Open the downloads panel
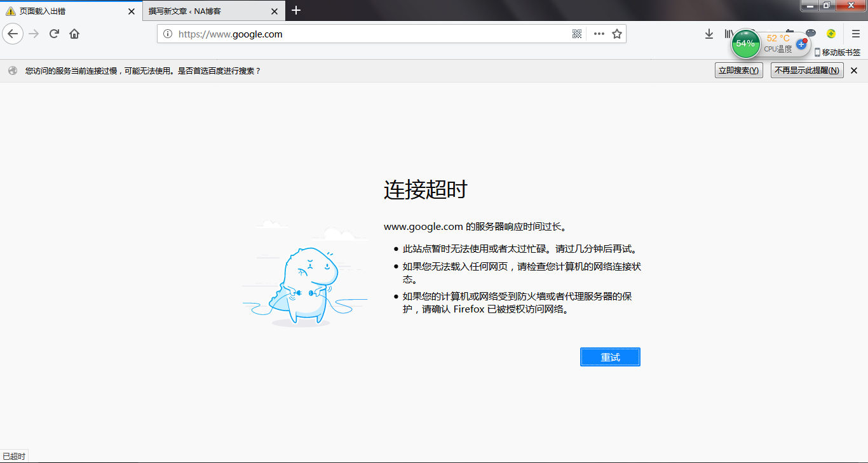 [x=709, y=34]
